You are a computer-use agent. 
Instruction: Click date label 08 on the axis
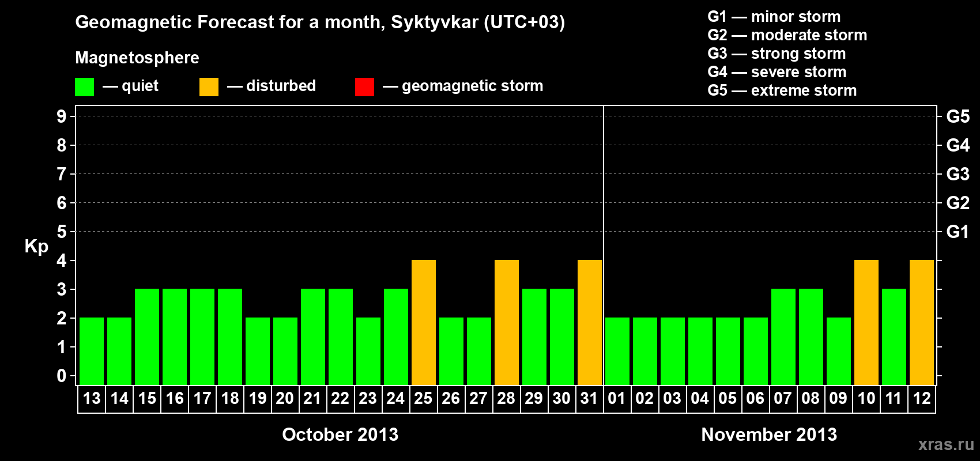click(811, 398)
